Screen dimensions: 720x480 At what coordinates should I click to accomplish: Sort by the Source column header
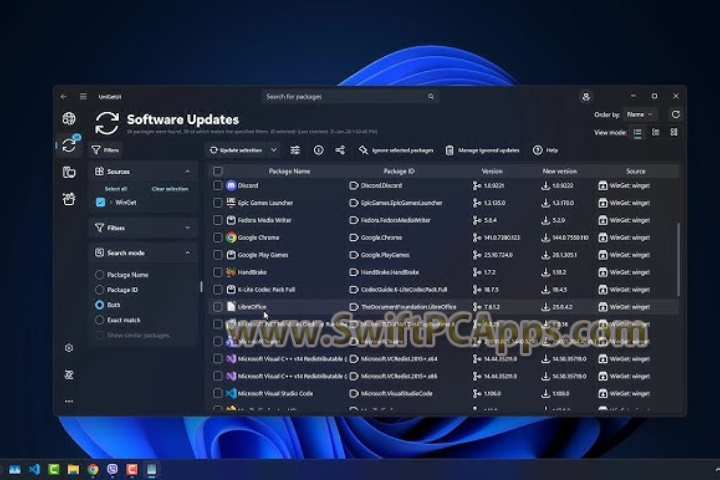[636, 171]
